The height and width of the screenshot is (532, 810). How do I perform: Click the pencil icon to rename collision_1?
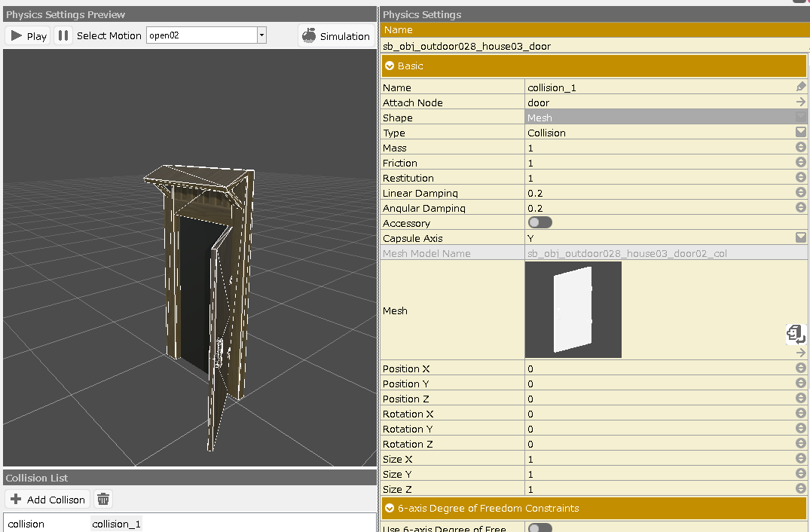tap(801, 87)
